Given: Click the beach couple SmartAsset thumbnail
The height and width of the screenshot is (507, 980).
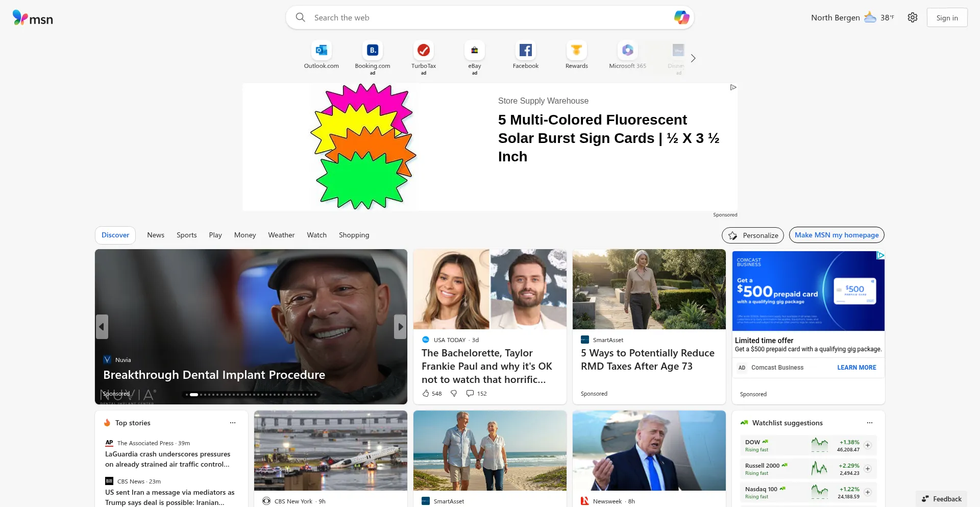Looking at the screenshot, I should click(x=490, y=450).
